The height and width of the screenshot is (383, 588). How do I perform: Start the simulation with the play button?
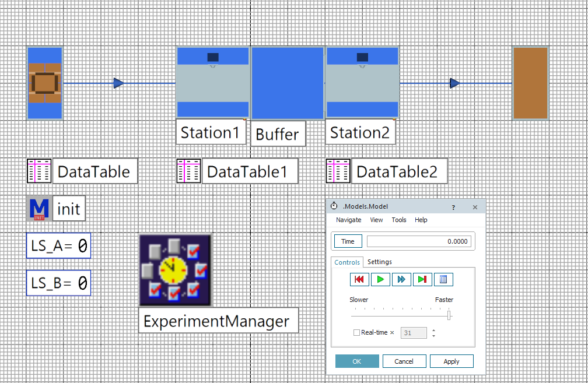coord(380,279)
